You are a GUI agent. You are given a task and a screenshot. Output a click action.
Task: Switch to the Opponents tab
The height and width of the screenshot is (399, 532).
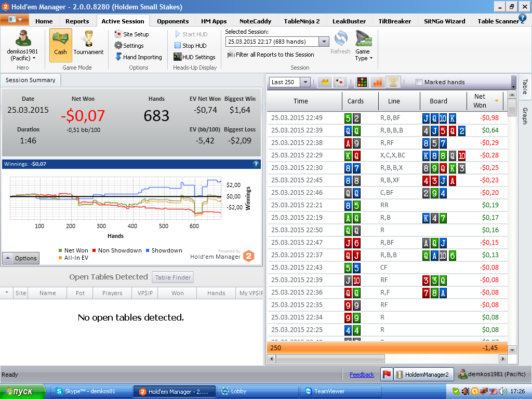click(172, 21)
